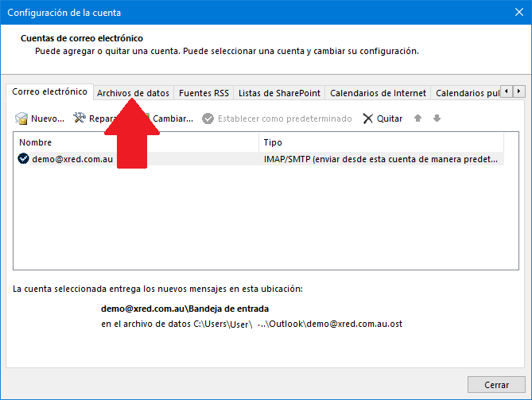
Task: Switch to the Archivos de datos tab
Action: coord(133,93)
